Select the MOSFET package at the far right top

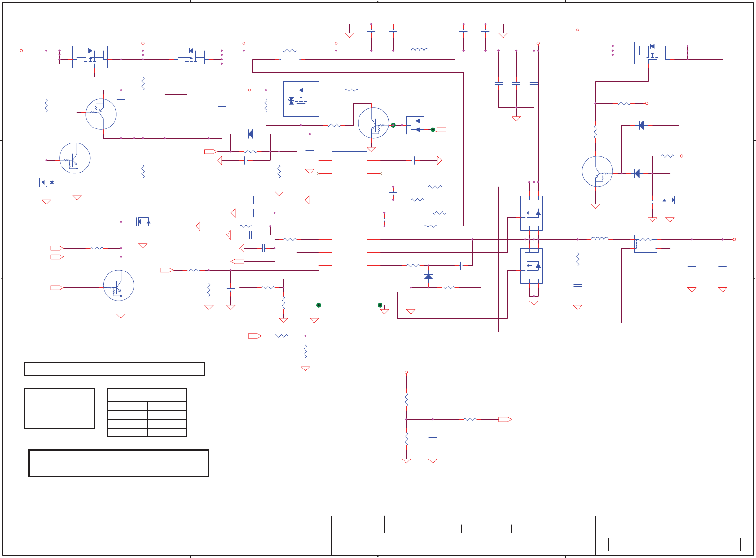(x=652, y=53)
